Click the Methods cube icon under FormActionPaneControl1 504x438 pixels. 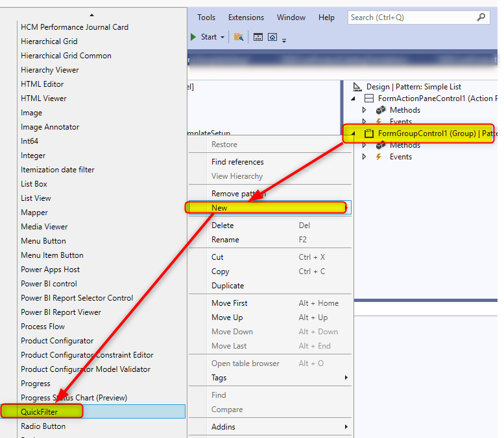tap(381, 110)
